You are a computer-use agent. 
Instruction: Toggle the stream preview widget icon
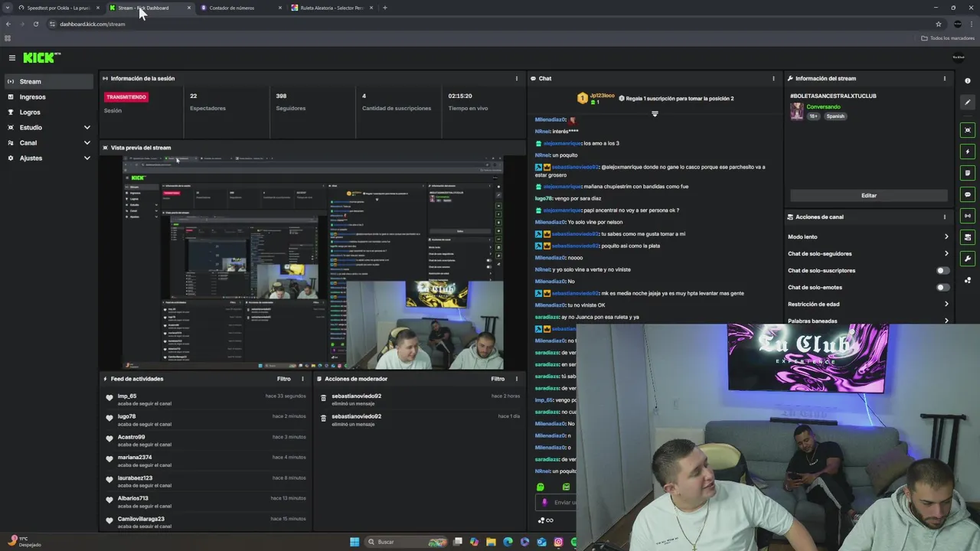pyautogui.click(x=968, y=130)
